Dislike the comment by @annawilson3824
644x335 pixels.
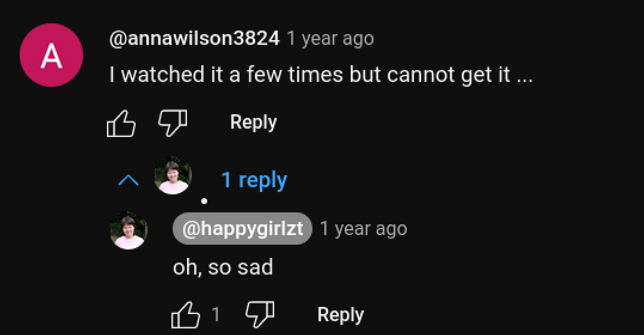[173, 122]
